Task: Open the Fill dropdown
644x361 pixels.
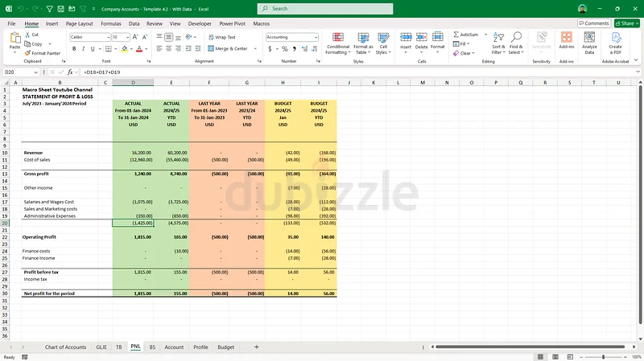Action: point(461,44)
